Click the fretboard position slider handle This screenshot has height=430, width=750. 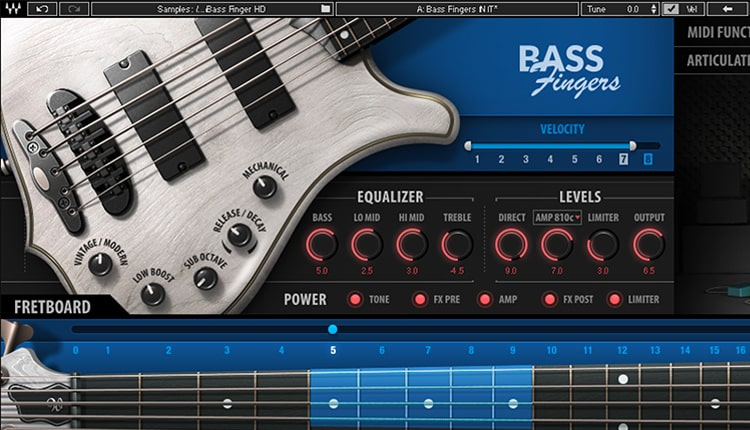coord(333,329)
